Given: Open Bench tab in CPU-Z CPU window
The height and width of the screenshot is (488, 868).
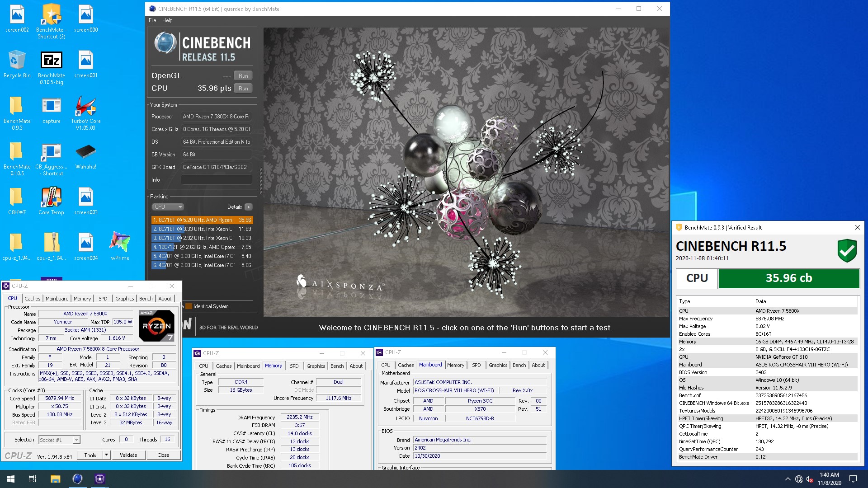Looking at the screenshot, I should [146, 299].
